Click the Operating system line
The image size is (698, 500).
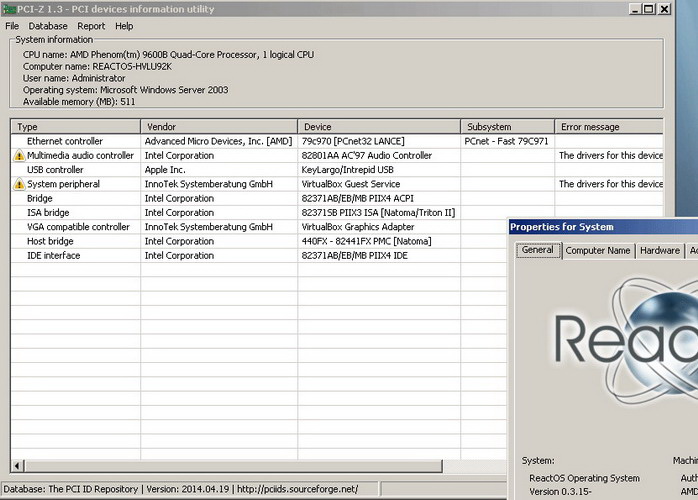pos(126,90)
